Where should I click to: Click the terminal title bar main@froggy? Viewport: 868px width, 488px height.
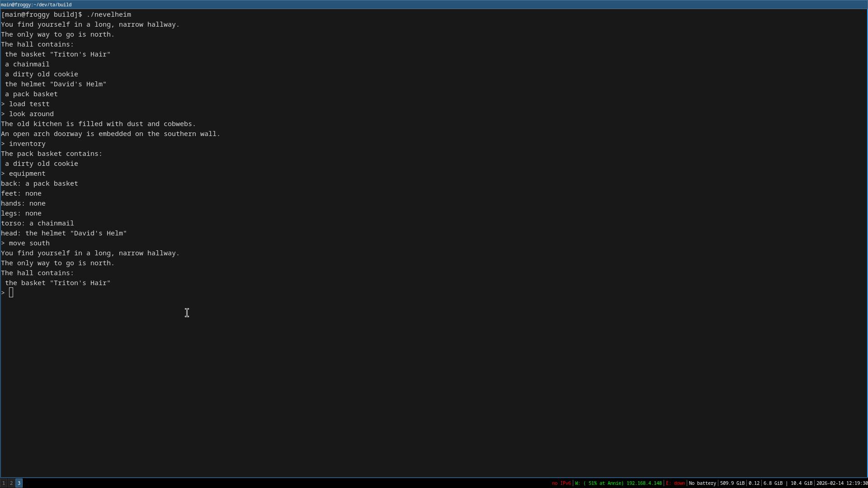tap(36, 5)
